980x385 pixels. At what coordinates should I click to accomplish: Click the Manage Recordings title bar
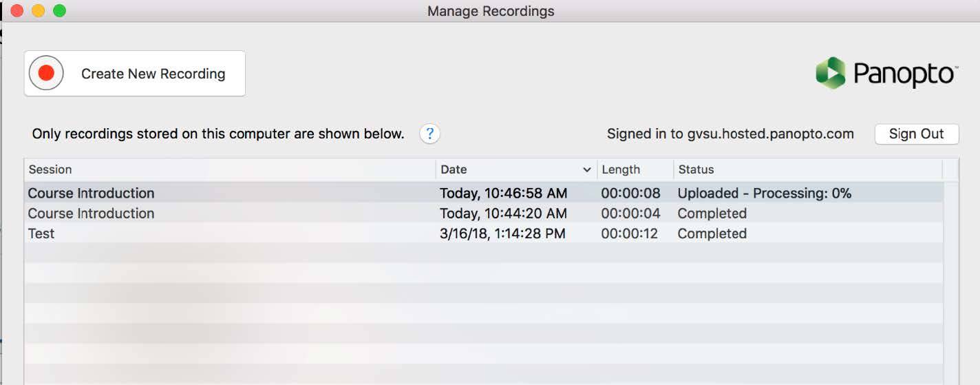pyautogui.click(x=490, y=11)
